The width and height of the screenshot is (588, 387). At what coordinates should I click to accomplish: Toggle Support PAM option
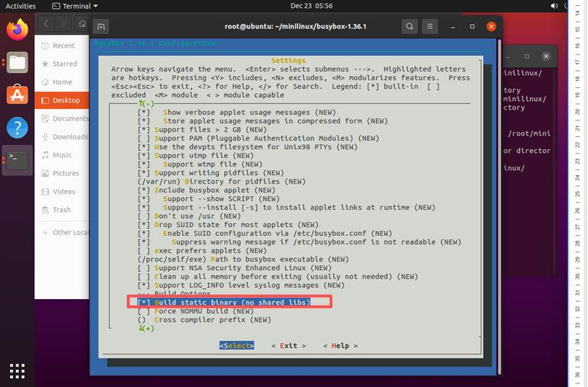259,138
